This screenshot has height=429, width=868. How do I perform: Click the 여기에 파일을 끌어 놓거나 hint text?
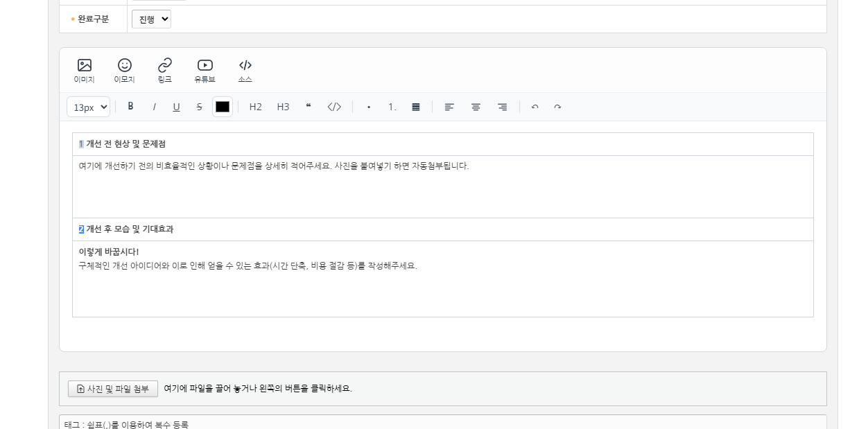[x=258, y=389]
